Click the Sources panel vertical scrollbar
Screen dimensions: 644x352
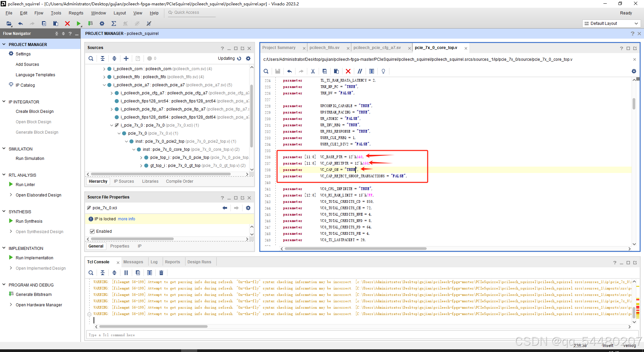coord(252,116)
